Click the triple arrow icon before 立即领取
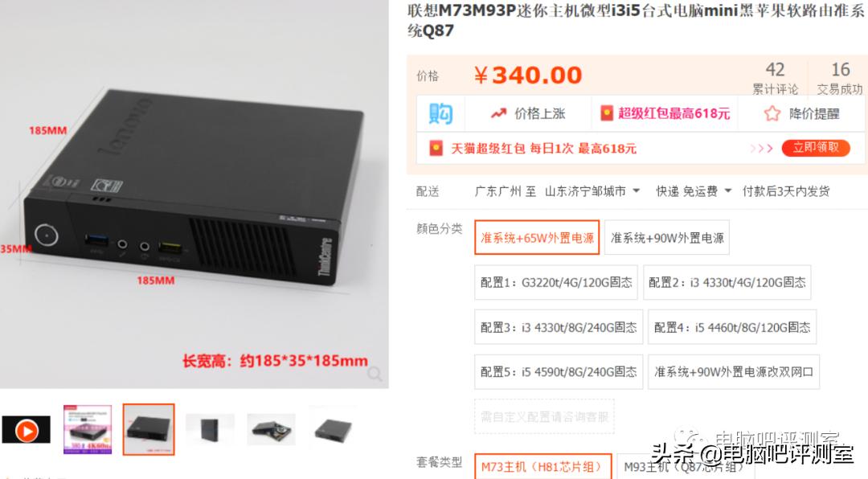 click(761, 149)
